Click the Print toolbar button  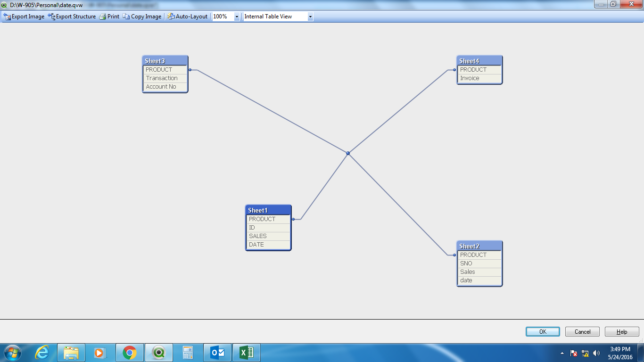pos(109,16)
